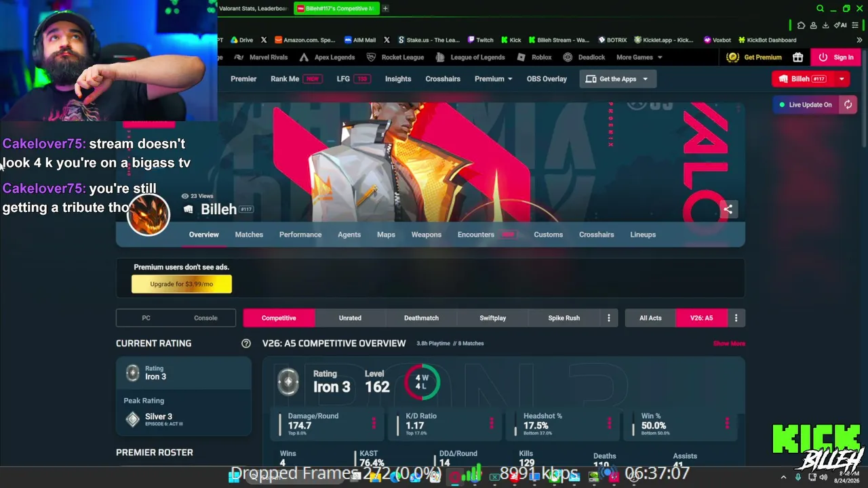
Task: Open the Windows Start button on taskbar
Action: pos(235,476)
